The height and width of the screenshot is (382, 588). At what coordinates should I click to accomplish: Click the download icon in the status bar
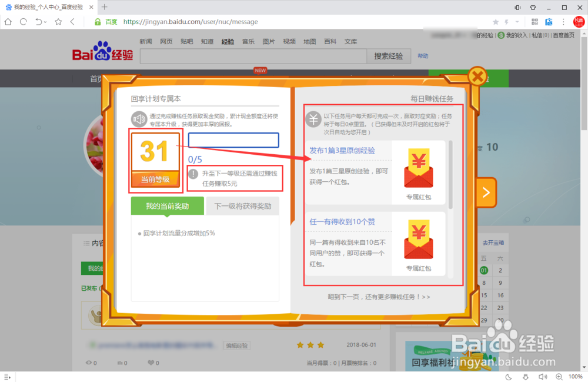pyautogui.click(x=525, y=377)
